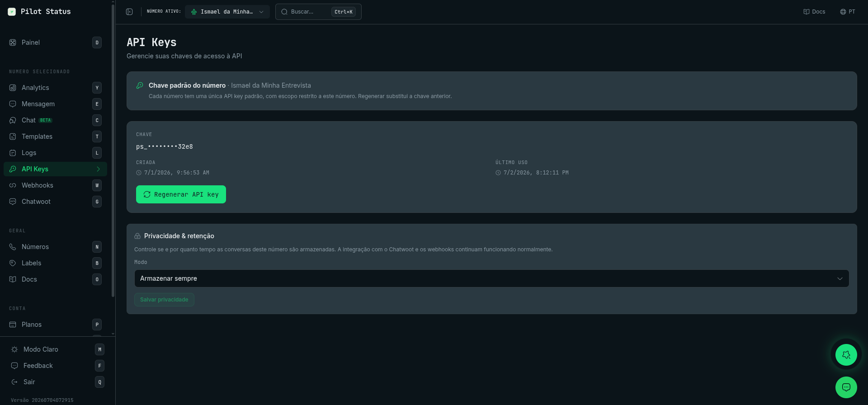Open Números menu item

(x=55, y=247)
